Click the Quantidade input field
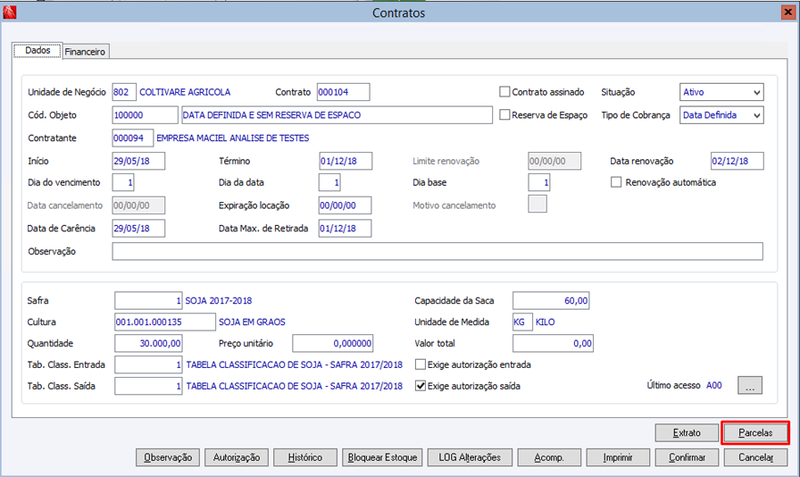800x477 pixels. coord(148,343)
